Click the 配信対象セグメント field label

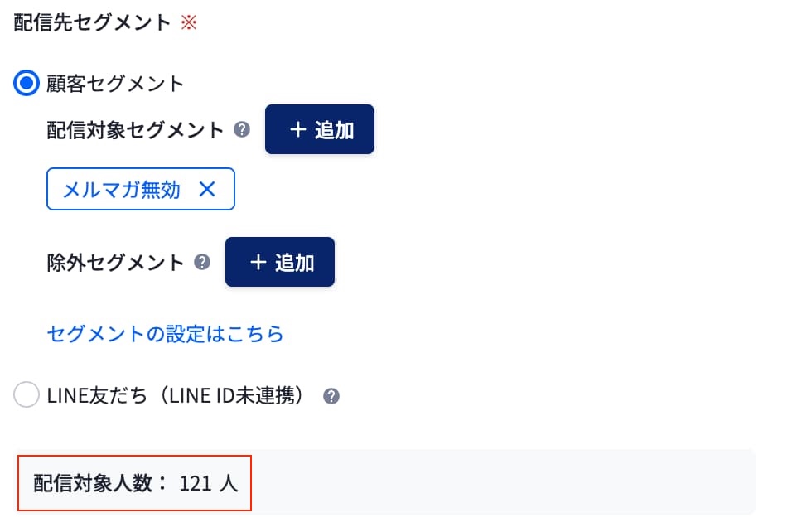136,130
